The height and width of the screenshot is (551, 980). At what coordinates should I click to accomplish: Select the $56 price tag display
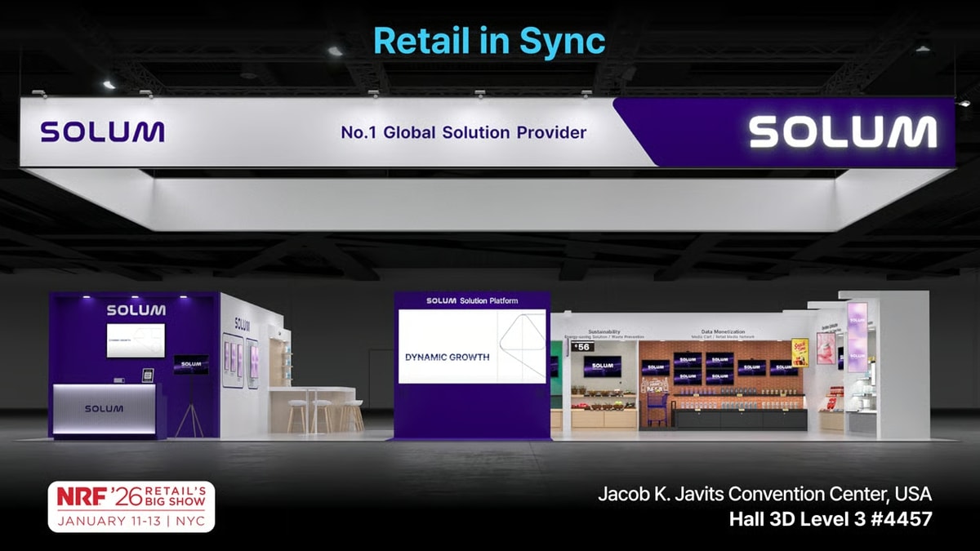pos(582,347)
